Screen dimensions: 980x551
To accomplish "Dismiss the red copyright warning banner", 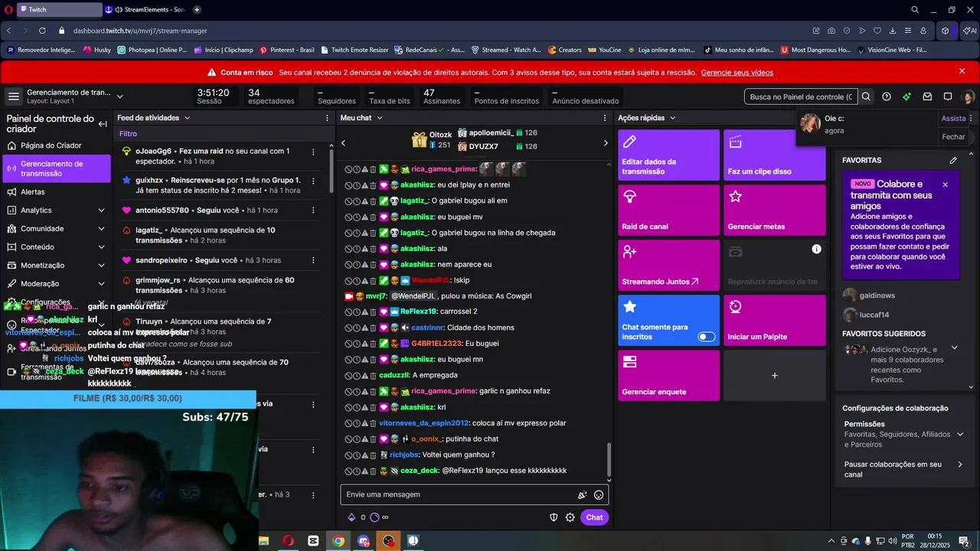I will pos(962,71).
